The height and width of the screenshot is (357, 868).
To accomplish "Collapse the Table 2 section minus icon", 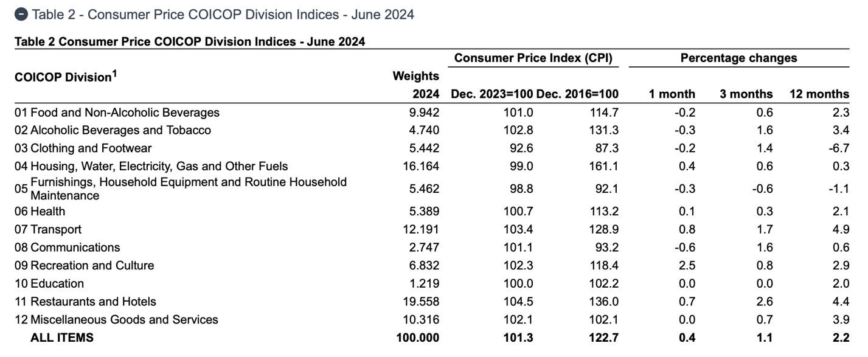I will (21, 15).
